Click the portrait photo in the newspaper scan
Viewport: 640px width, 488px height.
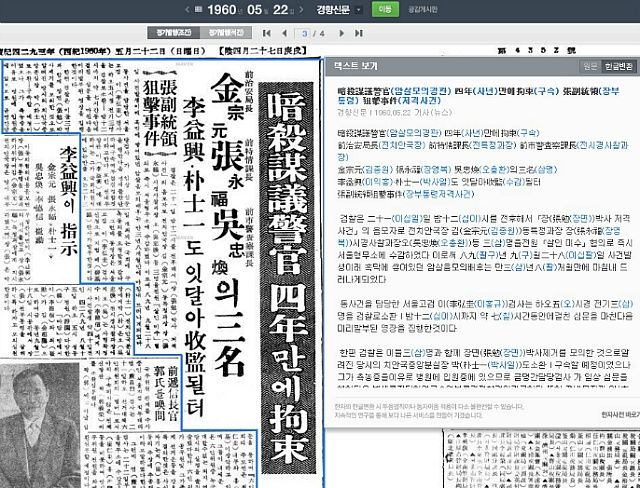(x=40, y=424)
